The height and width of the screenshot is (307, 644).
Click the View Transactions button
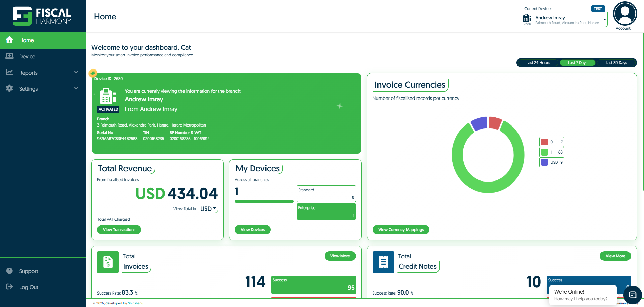point(119,230)
